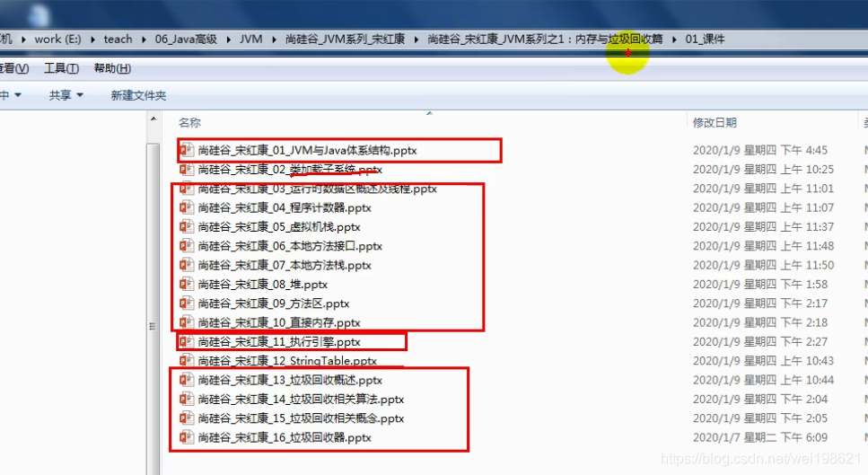Expand the arrow after teach breadcrumb
Image resolution: width=868 pixels, height=475 pixels.
point(144,40)
